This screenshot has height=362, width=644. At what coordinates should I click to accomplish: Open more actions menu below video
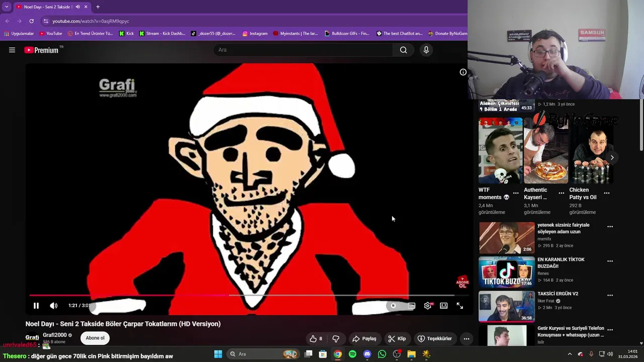[466, 338]
